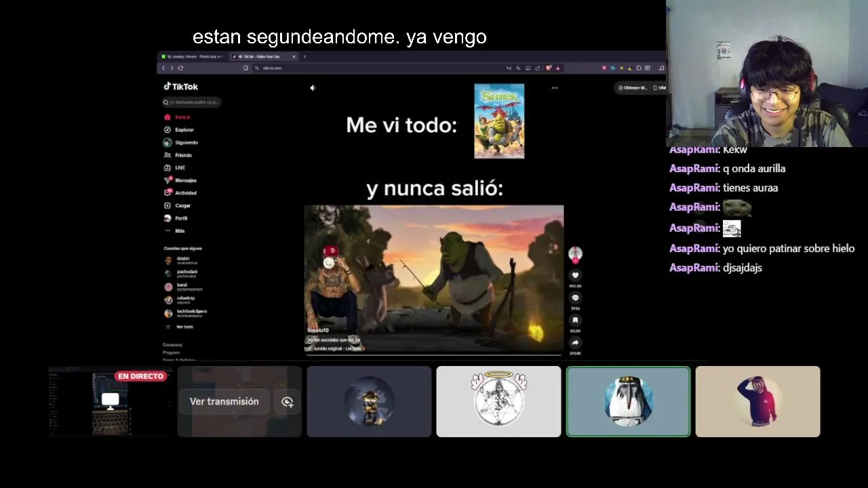Open a new browser tab with plus
The image size is (868, 488).
(x=304, y=56)
